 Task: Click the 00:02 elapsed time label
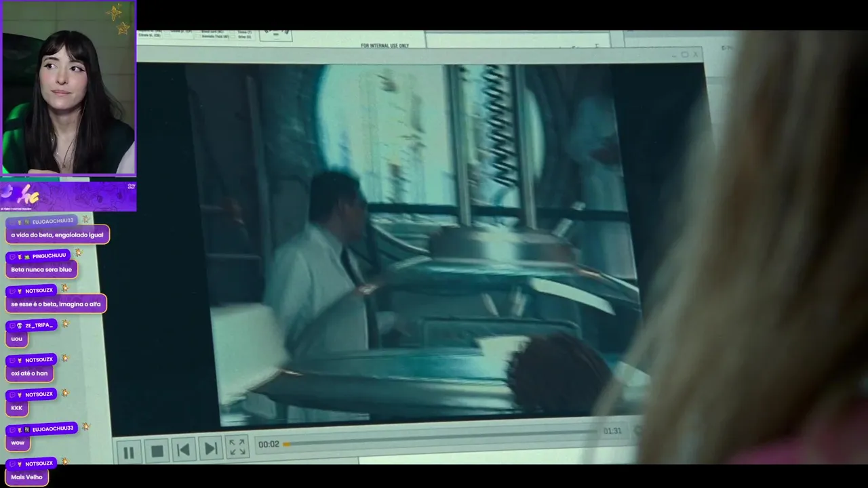point(269,445)
